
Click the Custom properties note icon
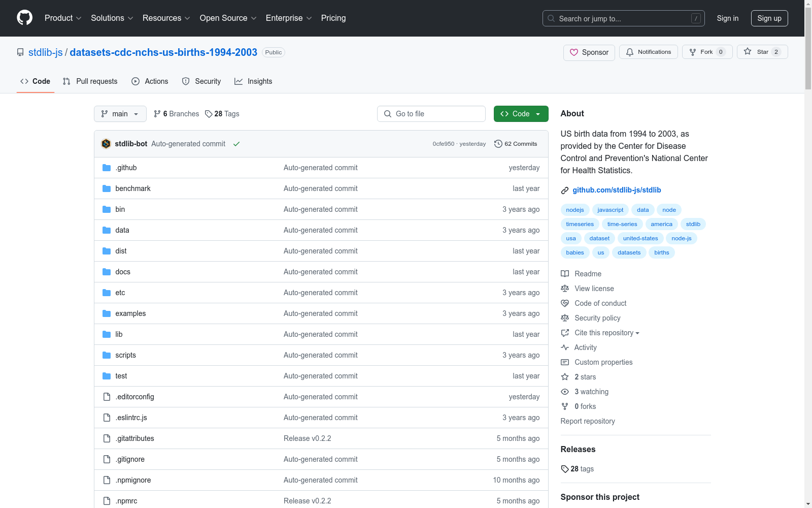565,362
